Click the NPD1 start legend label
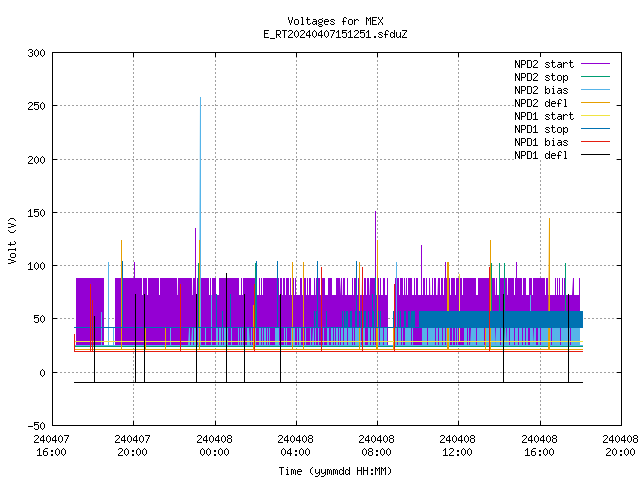The width and height of the screenshot is (640, 480). (544, 116)
